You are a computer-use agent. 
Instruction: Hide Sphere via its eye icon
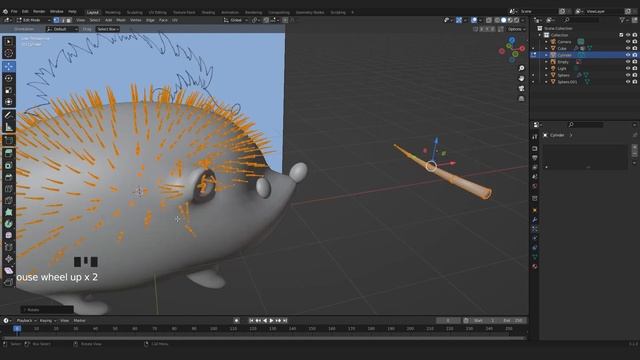628,75
